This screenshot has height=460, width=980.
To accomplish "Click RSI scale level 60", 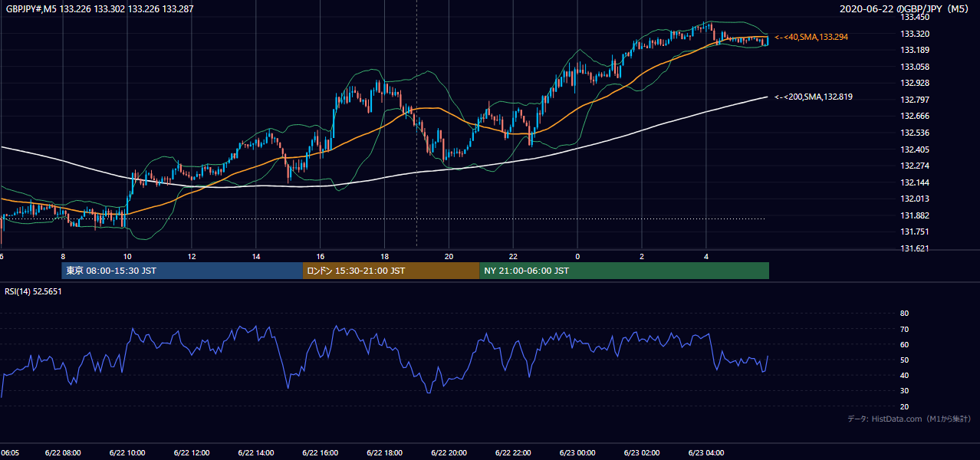I will click(x=905, y=344).
